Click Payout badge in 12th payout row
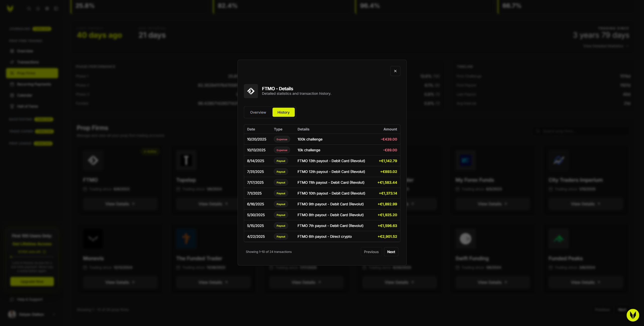644x326 pixels. (281, 172)
